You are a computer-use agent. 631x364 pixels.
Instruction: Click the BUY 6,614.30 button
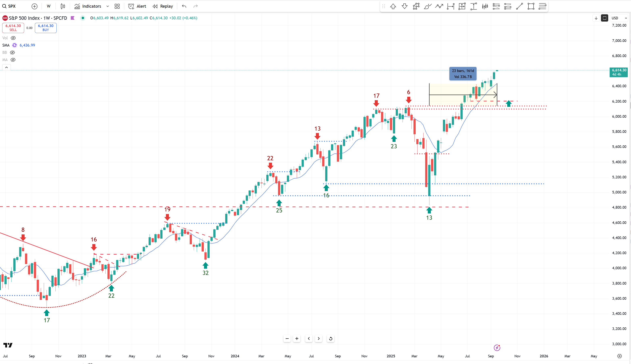point(46,28)
